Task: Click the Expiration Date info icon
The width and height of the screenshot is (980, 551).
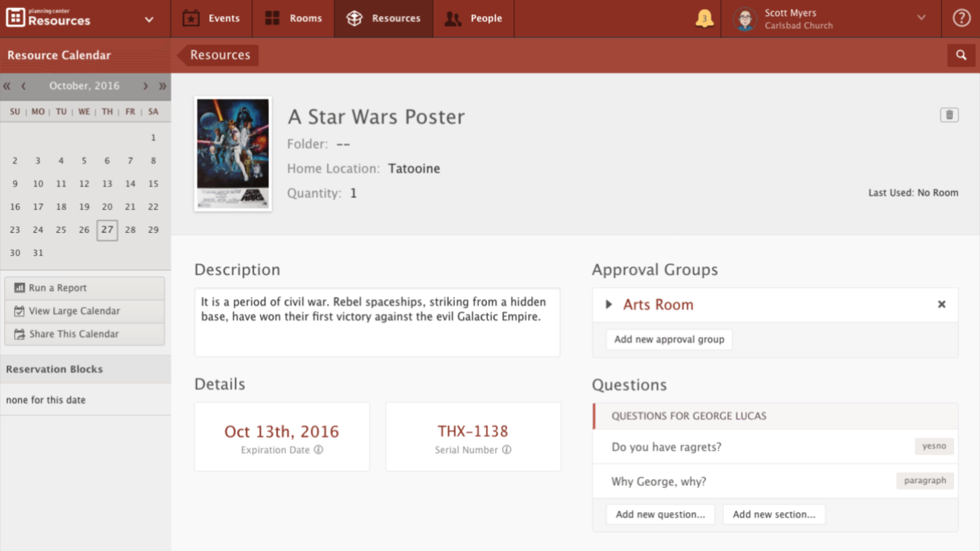Action: coord(318,450)
